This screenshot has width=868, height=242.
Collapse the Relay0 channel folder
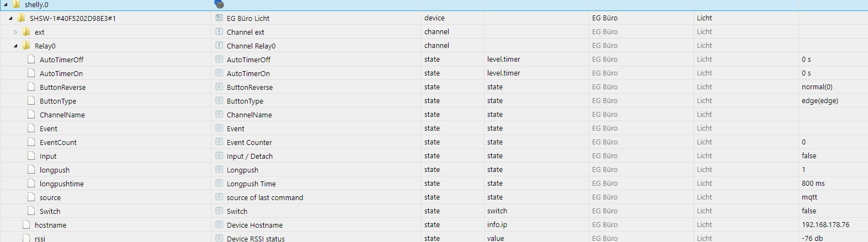(x=15, y=46)
